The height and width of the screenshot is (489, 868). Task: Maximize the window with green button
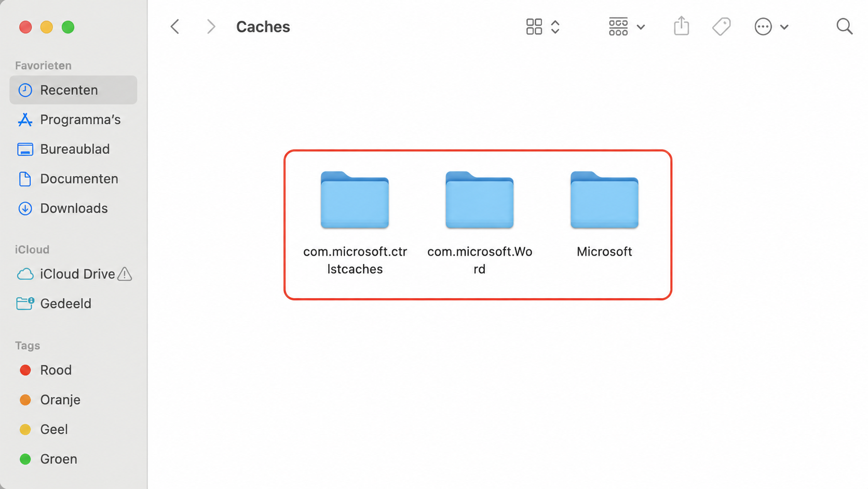click(68, 27)
